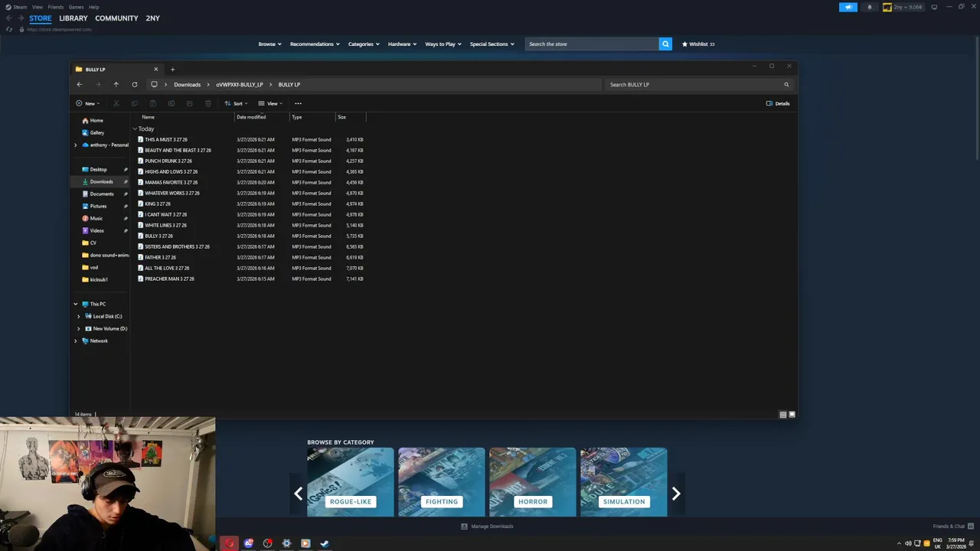Go back in File Explorer
Viewport: 980px width, 551px height.
tap(80, 84)
